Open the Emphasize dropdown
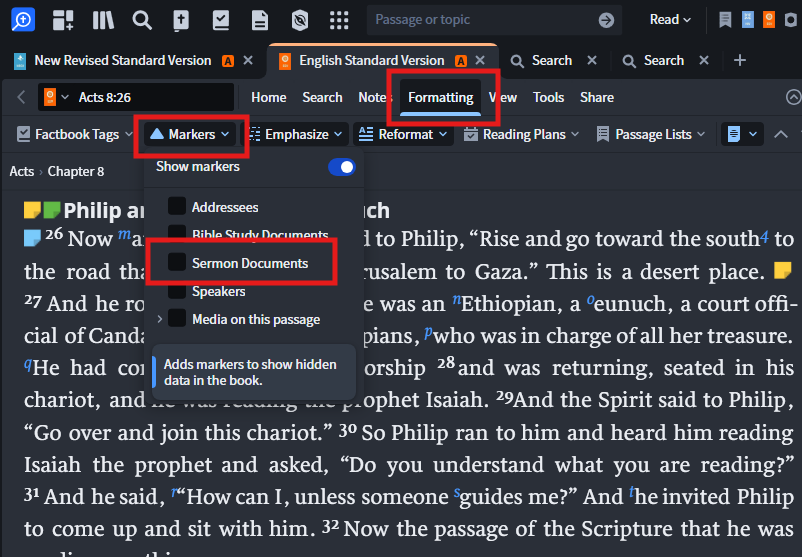Viewport: 802px width, 557px height. 295,135
